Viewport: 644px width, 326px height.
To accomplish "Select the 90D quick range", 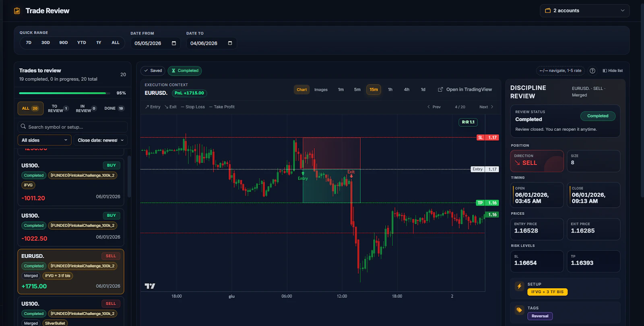I will pyautogui.click(x=64, y=43).
